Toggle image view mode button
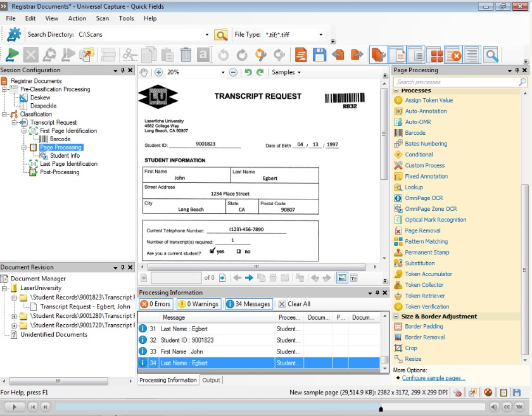Viewport: 532px width, 416px height. pyautogui.click(x=342, y=278)
